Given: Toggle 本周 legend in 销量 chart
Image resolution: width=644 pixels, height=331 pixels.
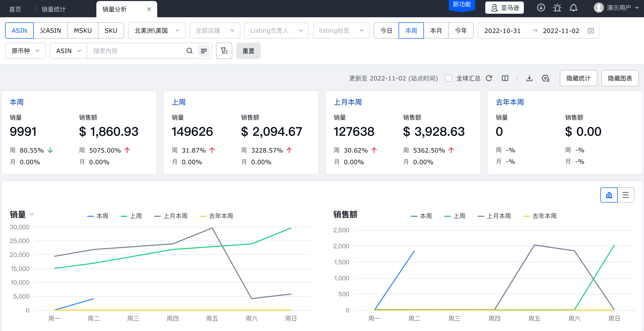Looking at the screenshot, I should click(x=98, y=216).
